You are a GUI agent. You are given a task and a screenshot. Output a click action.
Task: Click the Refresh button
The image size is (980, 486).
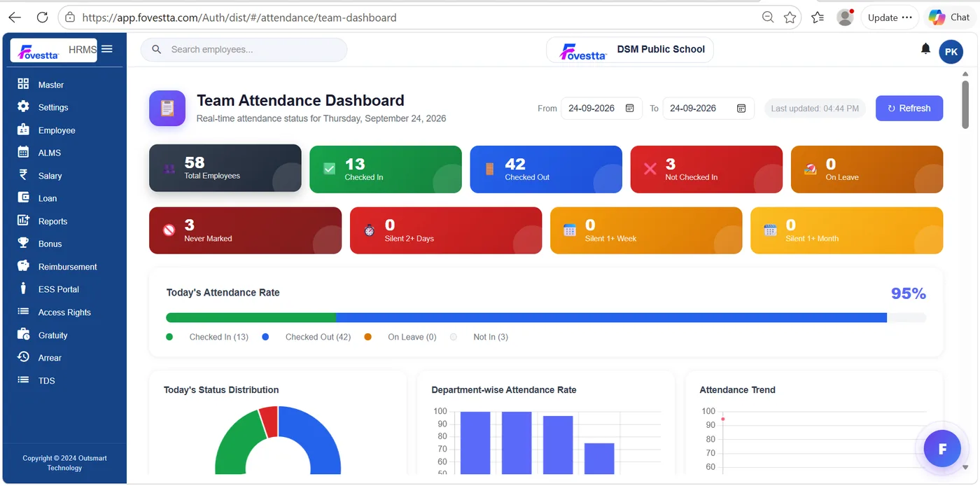click(x=909, y=109)
